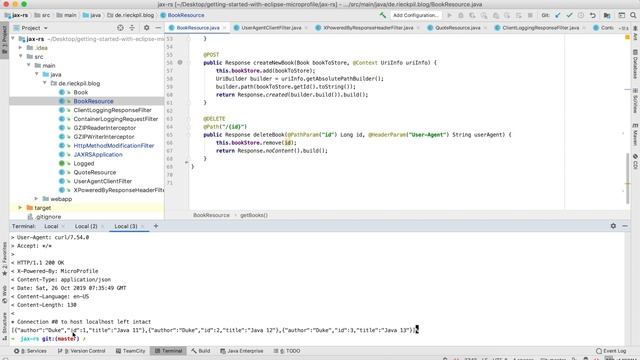The height and width of the screenshot is (360, 640).
Task: Open Project panel settings gear
Action: [x=147, y=28]
